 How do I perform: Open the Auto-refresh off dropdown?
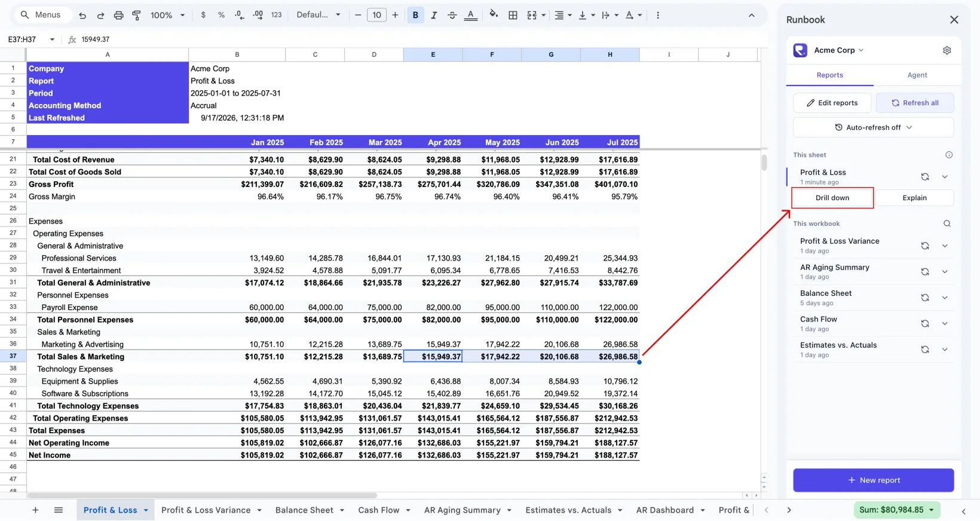click(874, 127)
